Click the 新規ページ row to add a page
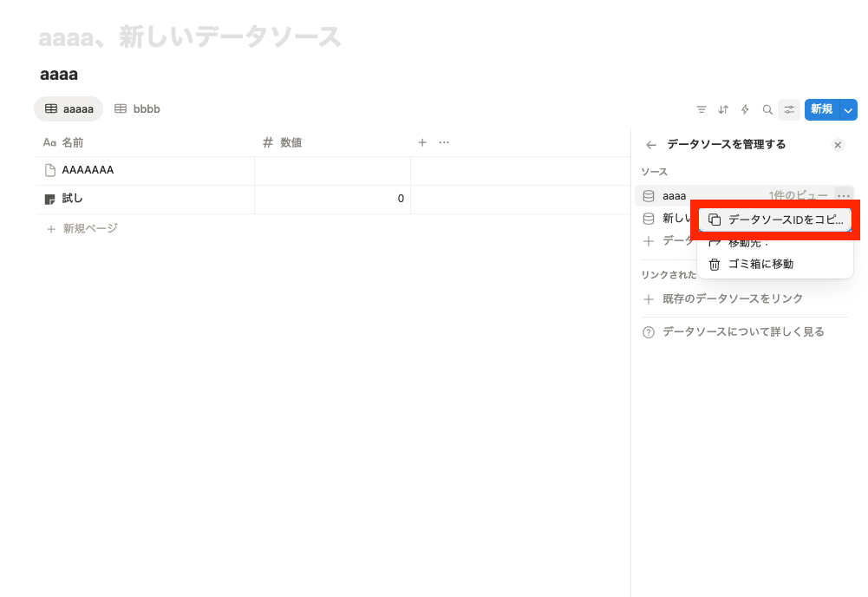Image resolution: width=868 pixels, height=597 pixels. click(x=89, y=228)
